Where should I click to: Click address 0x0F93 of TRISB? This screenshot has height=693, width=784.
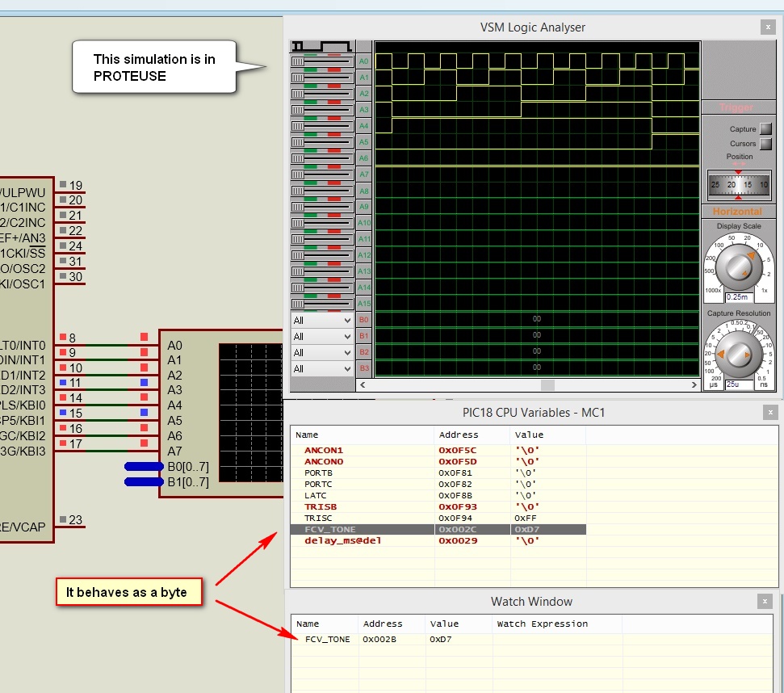pos(458,507)
